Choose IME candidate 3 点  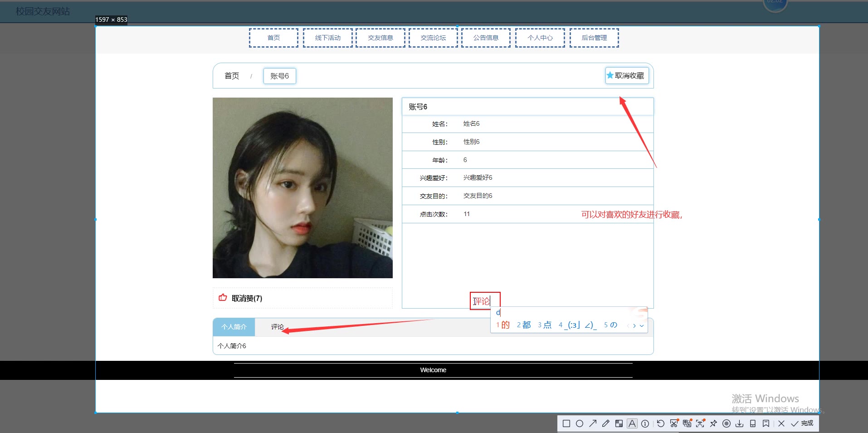click(x=545, y=325)
